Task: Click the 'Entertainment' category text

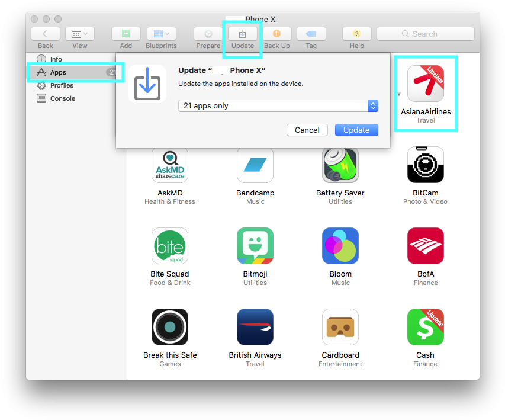Action: 340,364
